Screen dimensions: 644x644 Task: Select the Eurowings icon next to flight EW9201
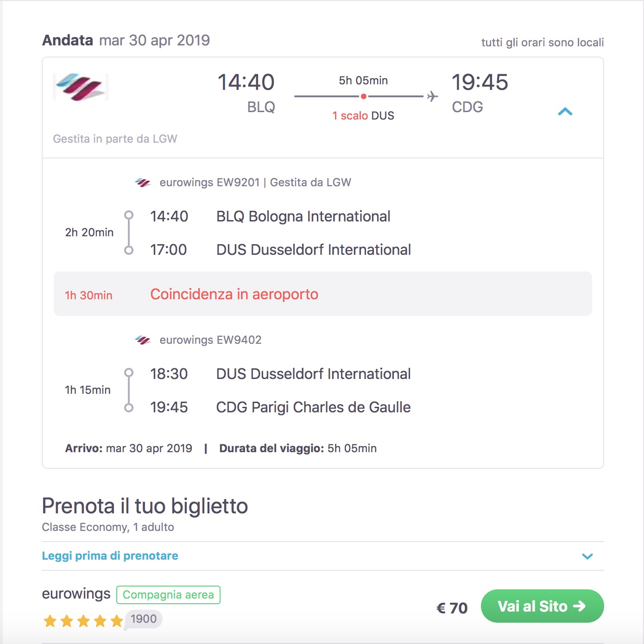pos(143,182)
